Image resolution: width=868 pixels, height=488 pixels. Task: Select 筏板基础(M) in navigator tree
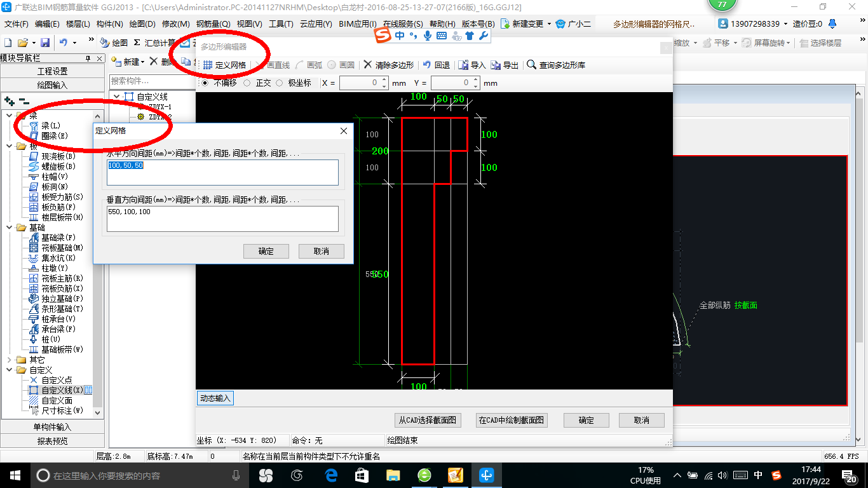click(x=62, y=248)
